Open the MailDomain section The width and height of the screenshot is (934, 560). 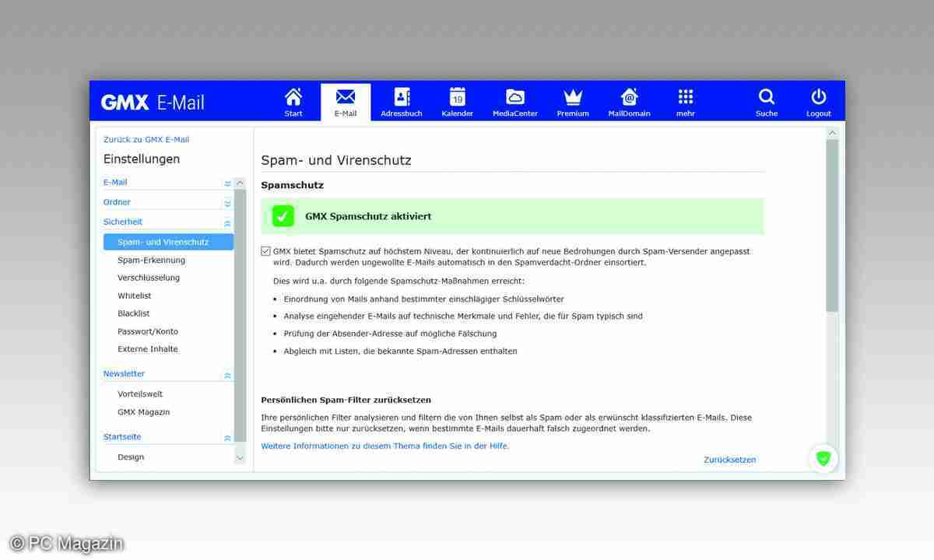coord(629,101)
